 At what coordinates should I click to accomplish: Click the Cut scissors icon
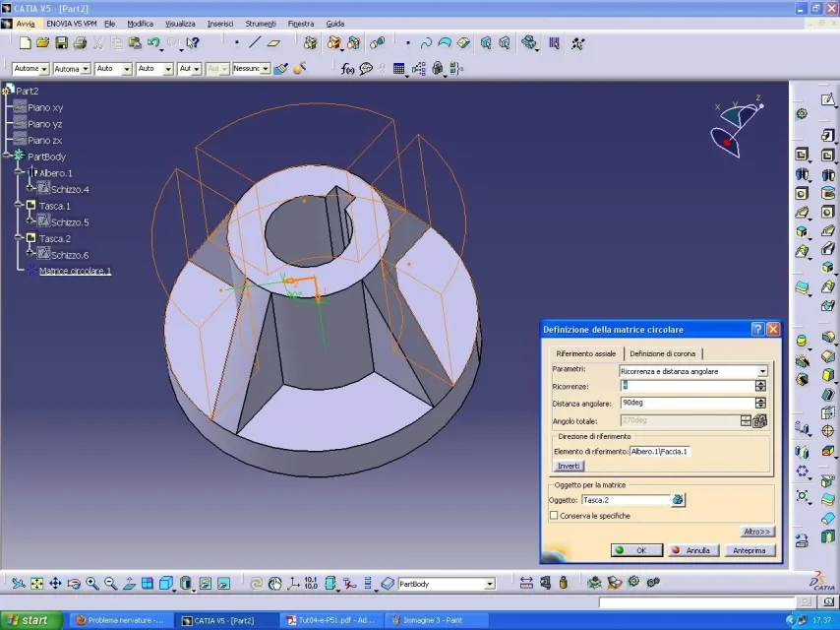[x=98, y=43]
